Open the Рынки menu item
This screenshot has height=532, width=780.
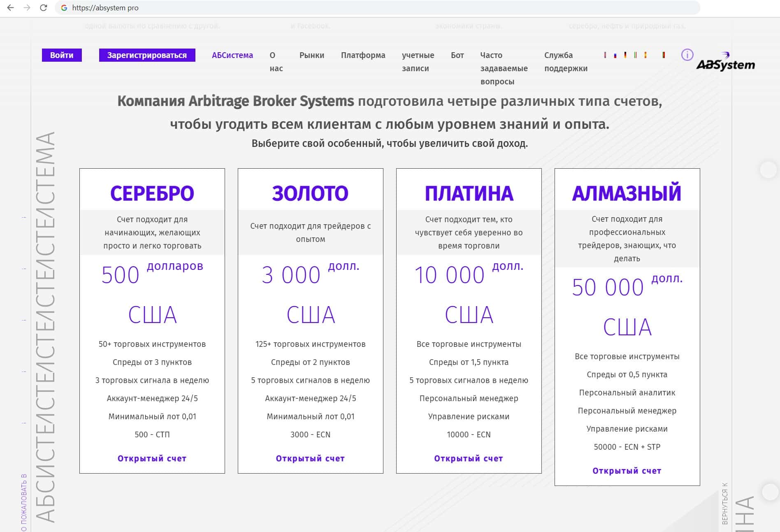click(311, 55)
